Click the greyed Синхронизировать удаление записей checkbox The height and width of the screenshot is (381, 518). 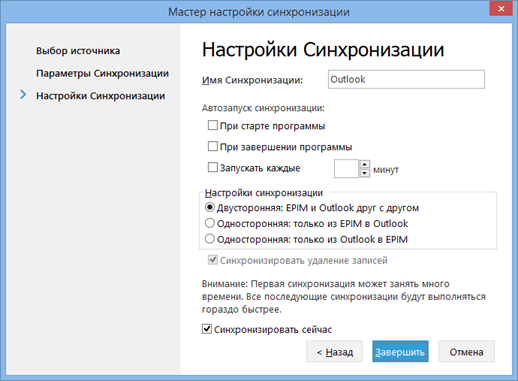pos(213,260)
